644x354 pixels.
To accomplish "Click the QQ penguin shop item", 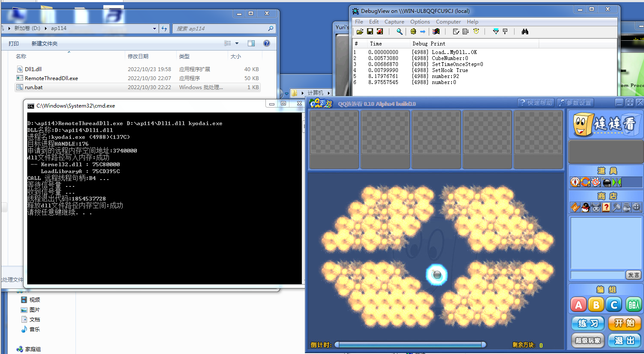I will [586, 207].
